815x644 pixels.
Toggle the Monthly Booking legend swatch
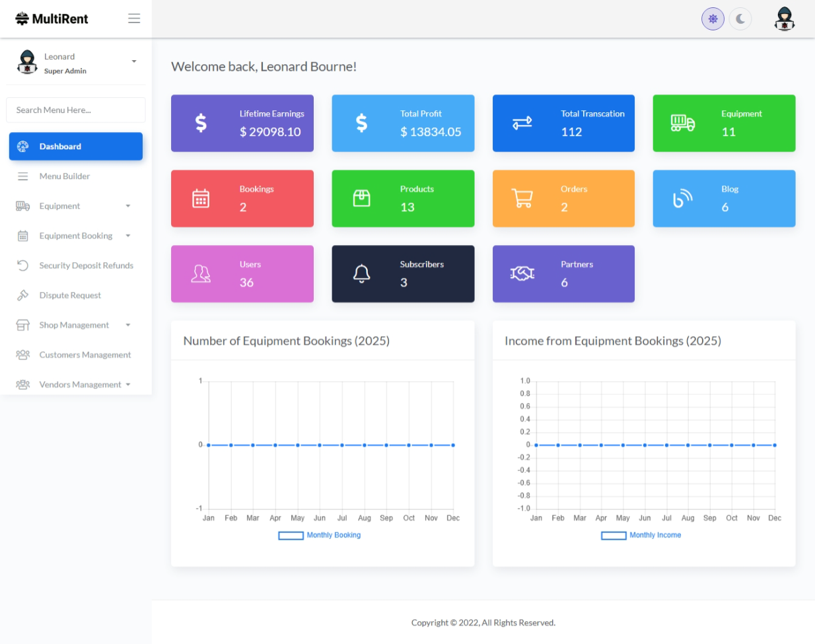[x=291, y=536]
